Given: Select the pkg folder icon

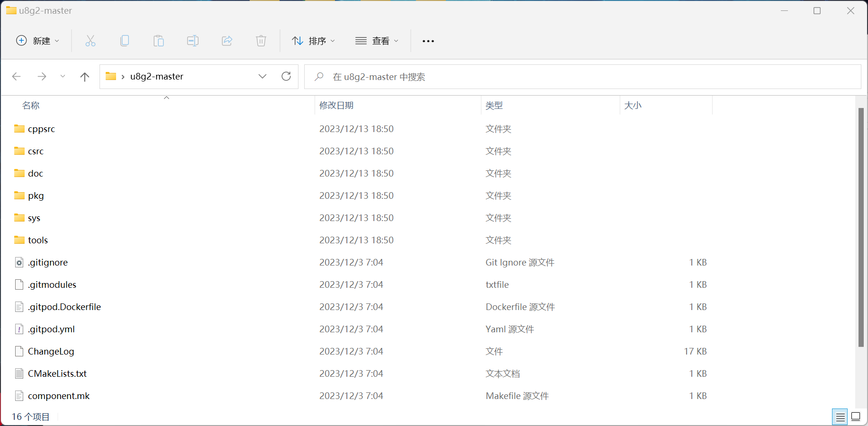Looking at the screenshot, I should tap(19, 195).
